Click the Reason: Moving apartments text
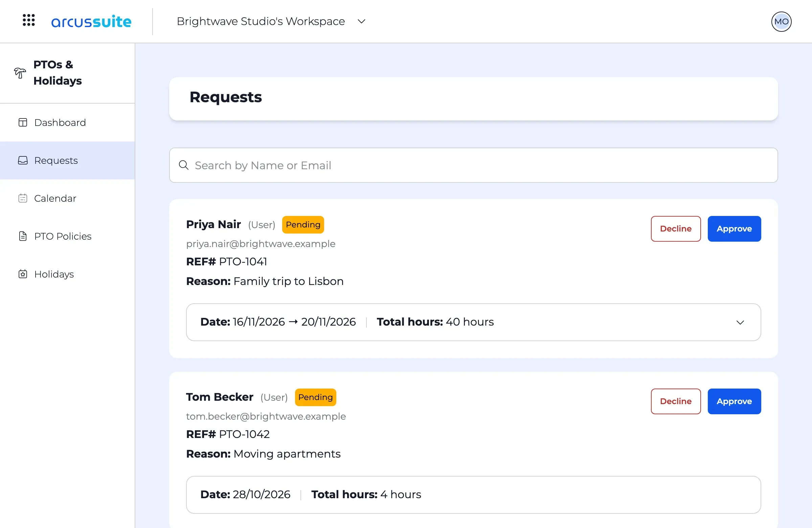 coord(263,454)
